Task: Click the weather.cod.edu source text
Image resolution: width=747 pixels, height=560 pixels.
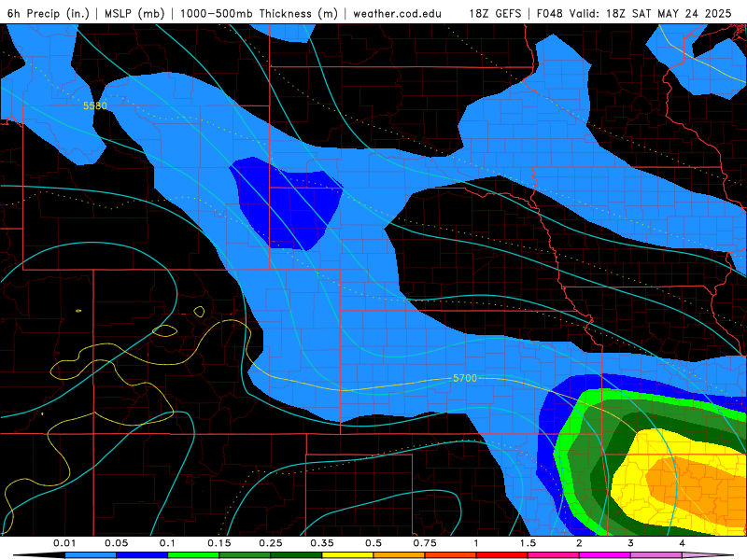Action: tap(397, 13)
